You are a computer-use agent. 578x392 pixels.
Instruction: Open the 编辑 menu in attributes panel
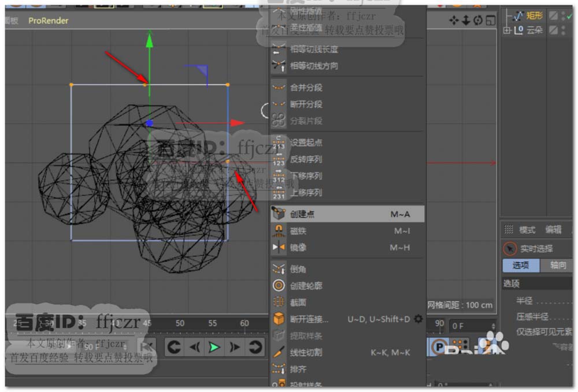pyautogui.click(x=553, y=230)
